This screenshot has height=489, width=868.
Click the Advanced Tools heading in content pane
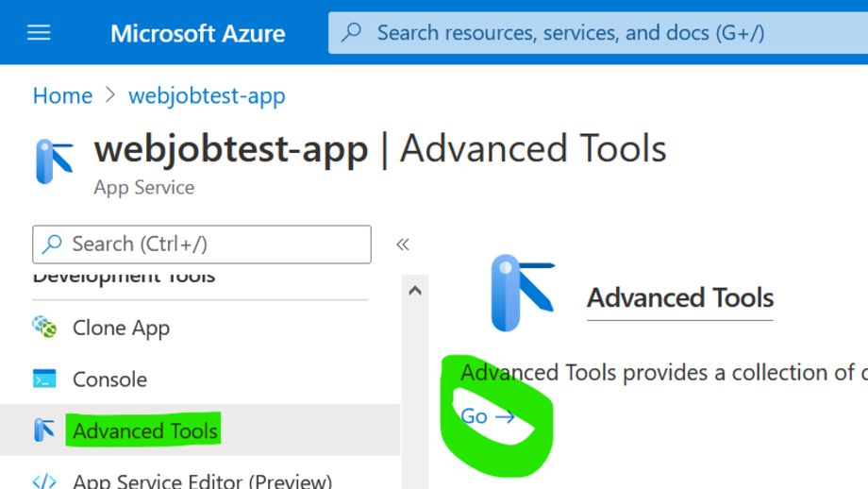(x=680, y=298)
